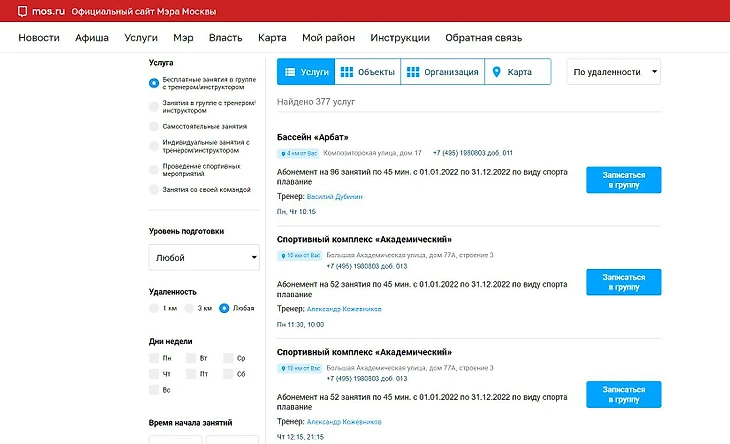Click the grid icon next to Организация
The height and width of the screenshot is (444, 730).
click(413, 72)
